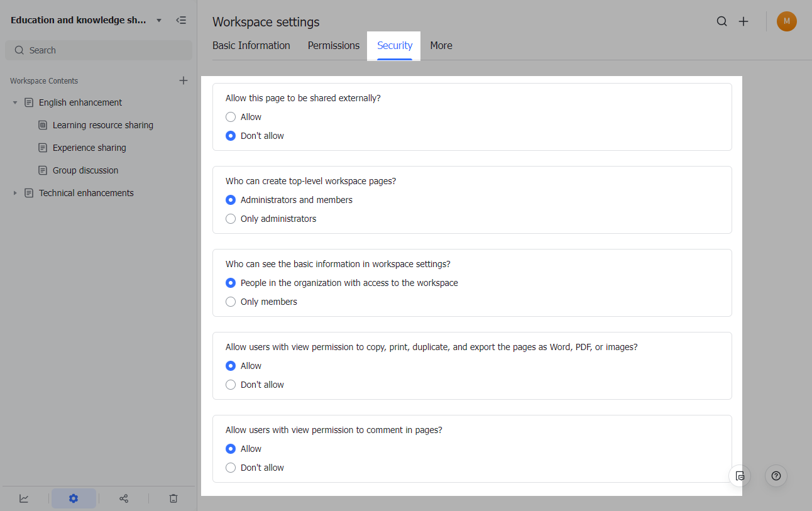Add a page via Workspace Contents plus icon
Viewport: 812px width, 511px height.
(x=183, y=80)
